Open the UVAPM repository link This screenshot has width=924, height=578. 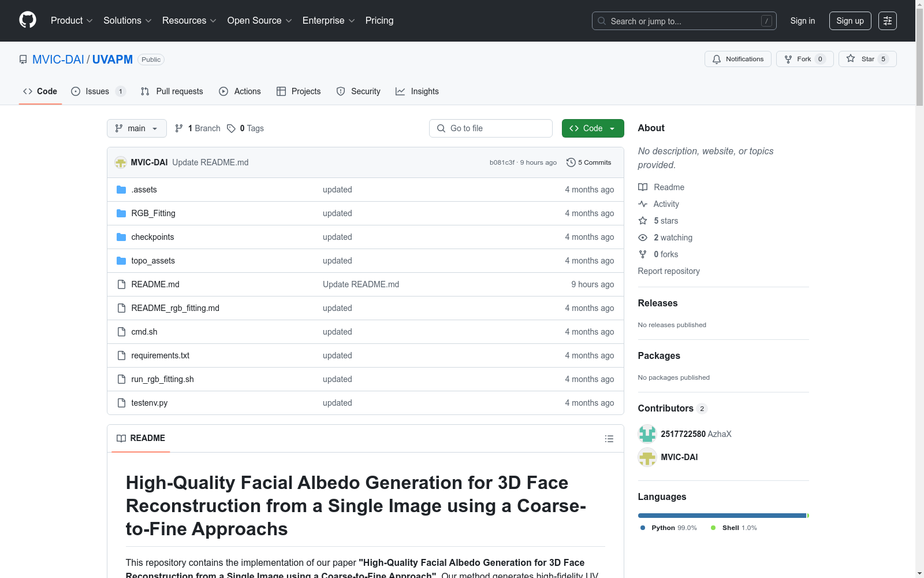pyautogui.click(x=113, y=60)
